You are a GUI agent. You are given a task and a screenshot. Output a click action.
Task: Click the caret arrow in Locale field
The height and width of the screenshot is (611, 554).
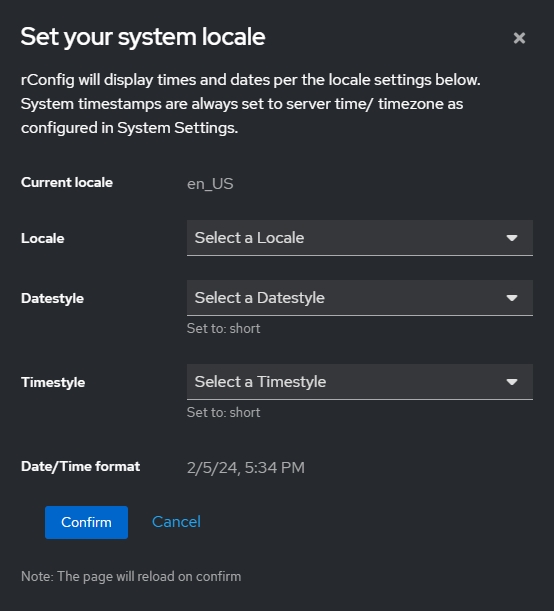coord(512,238)
